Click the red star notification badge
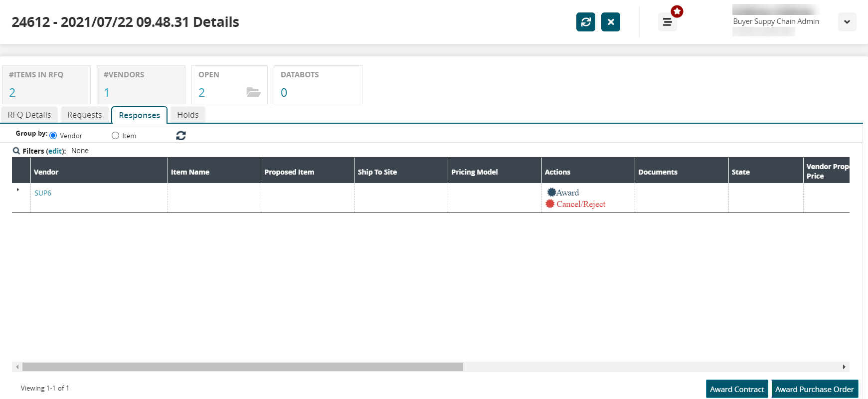This screenshot has height=399, width=868. coord(677,11)
